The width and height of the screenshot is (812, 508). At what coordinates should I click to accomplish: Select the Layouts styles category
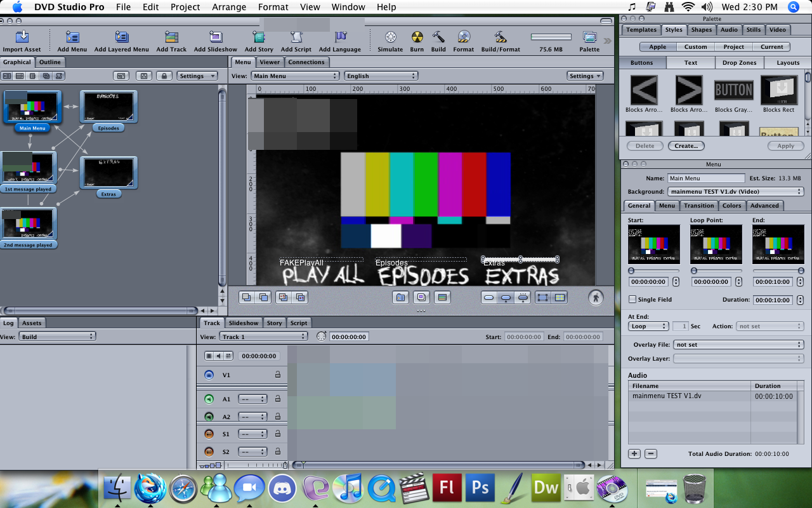[788, 62]
